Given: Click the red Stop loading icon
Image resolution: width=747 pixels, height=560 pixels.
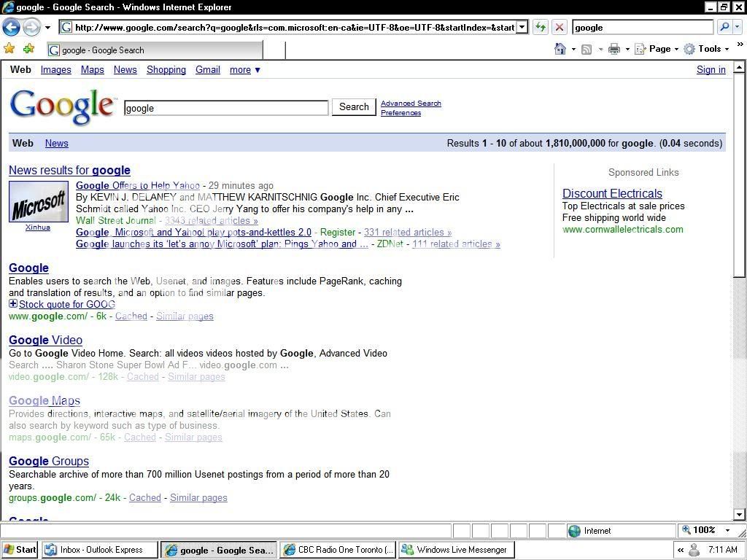Looking at the screenshot, I should point(560,28).
